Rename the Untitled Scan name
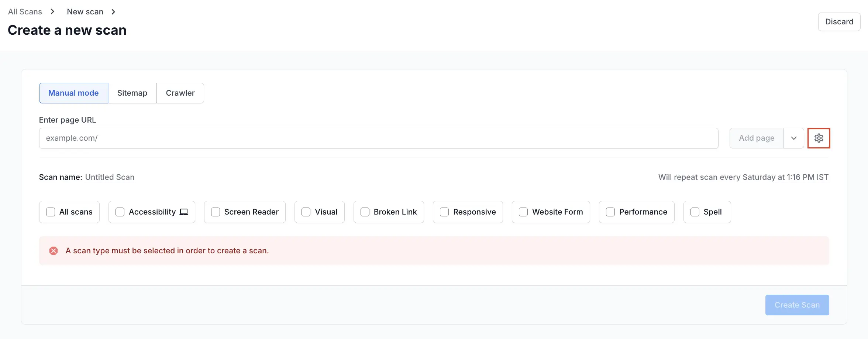The image size is (868, 339). (110, 177)
